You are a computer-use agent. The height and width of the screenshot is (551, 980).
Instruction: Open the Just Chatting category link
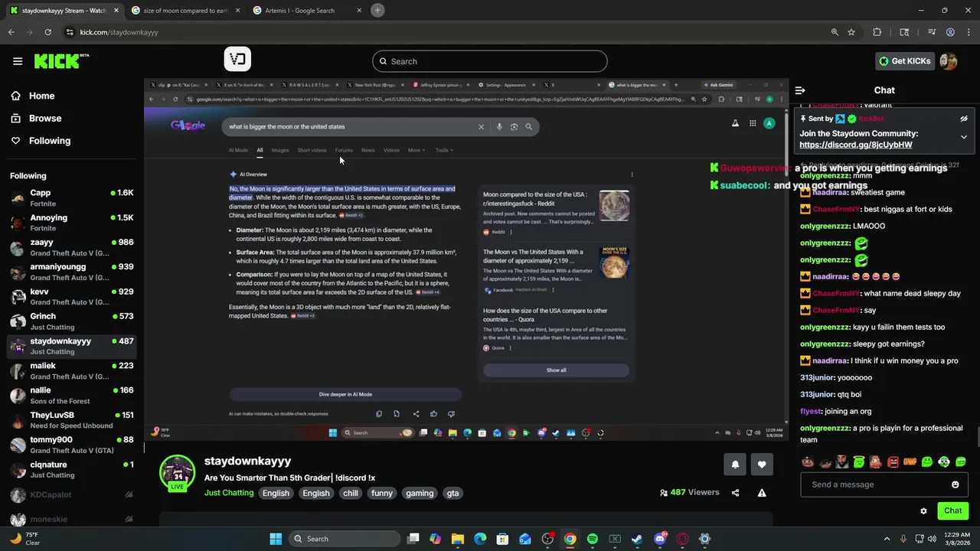tap(229, 493)
